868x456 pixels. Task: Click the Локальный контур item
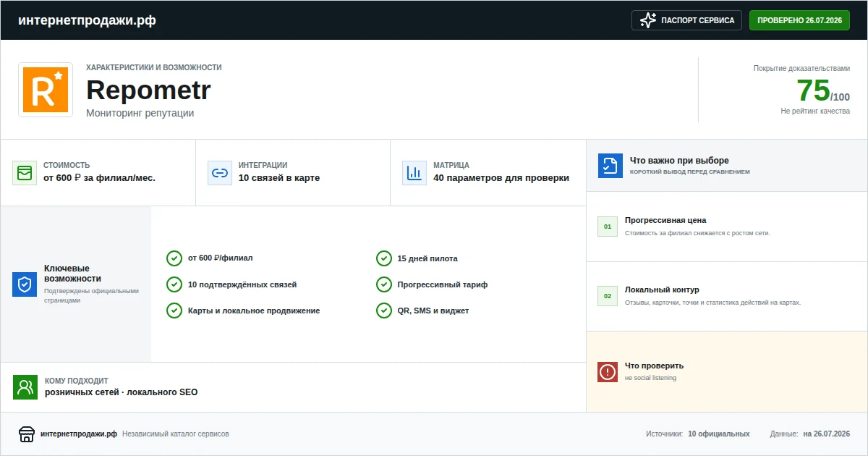tap(727, 296)
